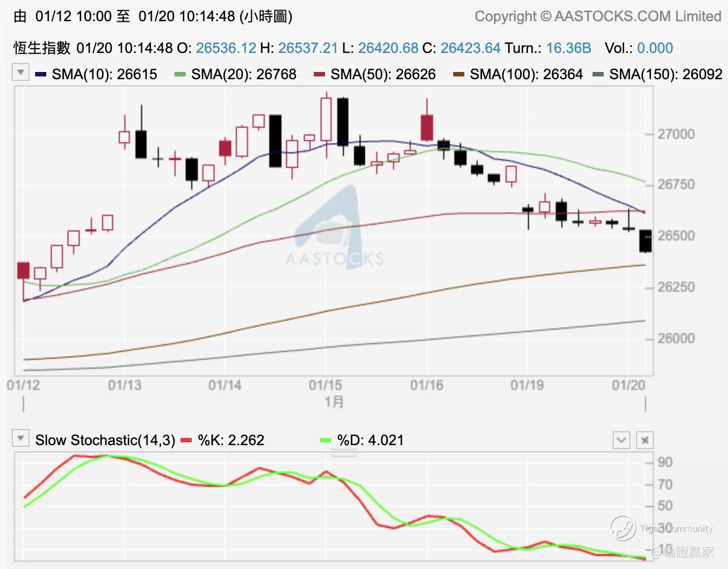
Task: Click the %K red color swatch
Action: 187,440
